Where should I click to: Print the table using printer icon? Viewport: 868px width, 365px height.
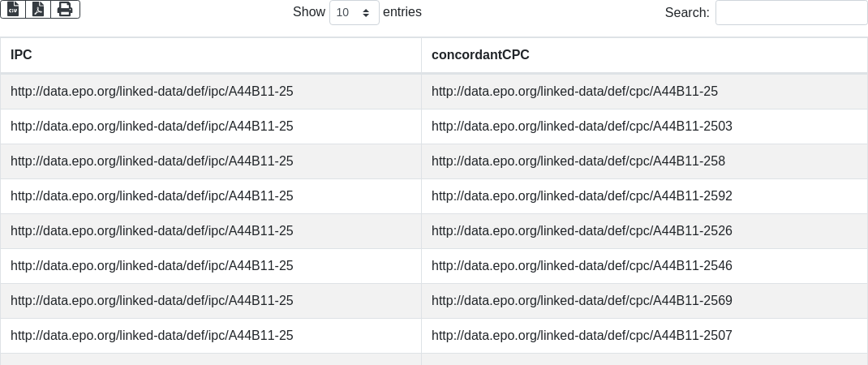pyautogui.click(x=66, y=10)
